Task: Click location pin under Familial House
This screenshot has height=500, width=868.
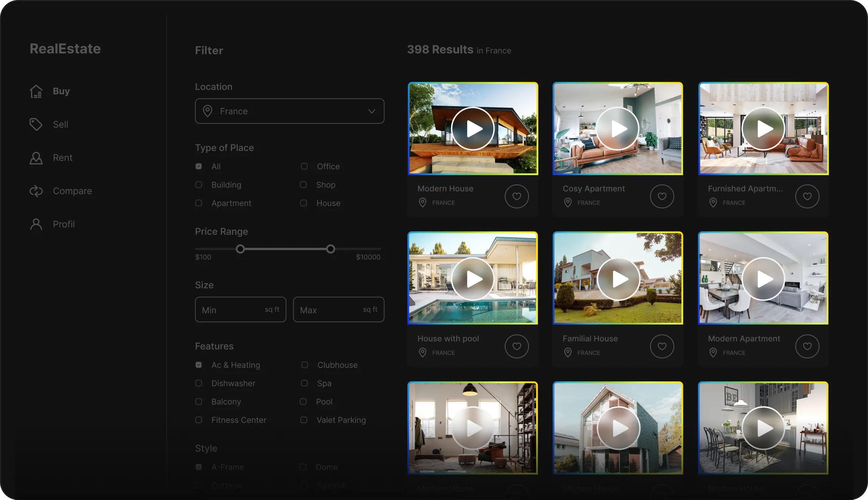Action: pyautogui.click(x=568, y=352)
